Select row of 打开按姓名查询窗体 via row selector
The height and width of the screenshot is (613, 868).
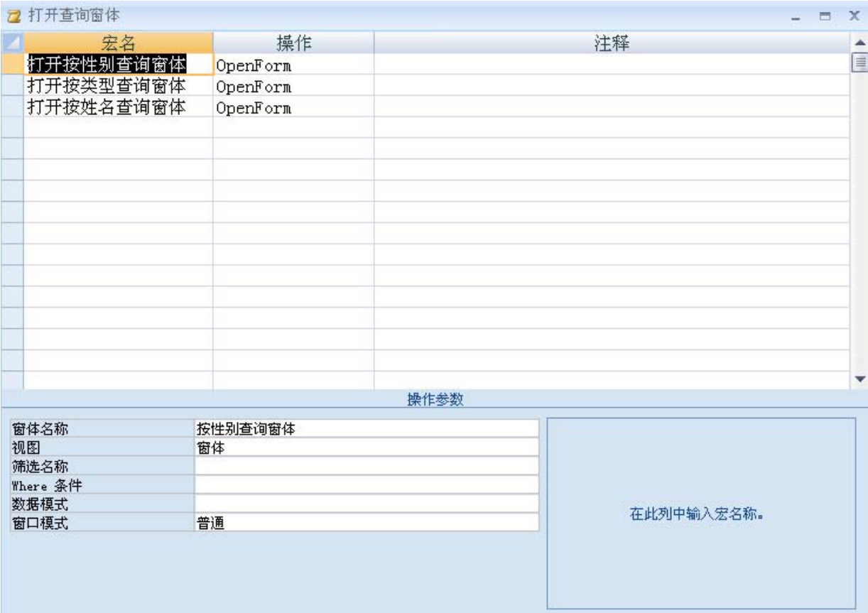12,107
